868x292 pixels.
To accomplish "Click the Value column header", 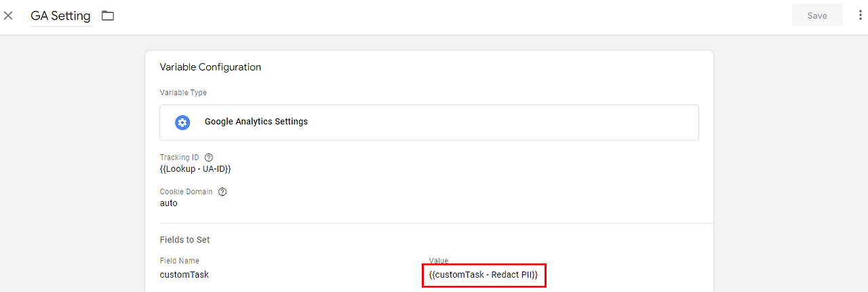I will click(439, 261).
